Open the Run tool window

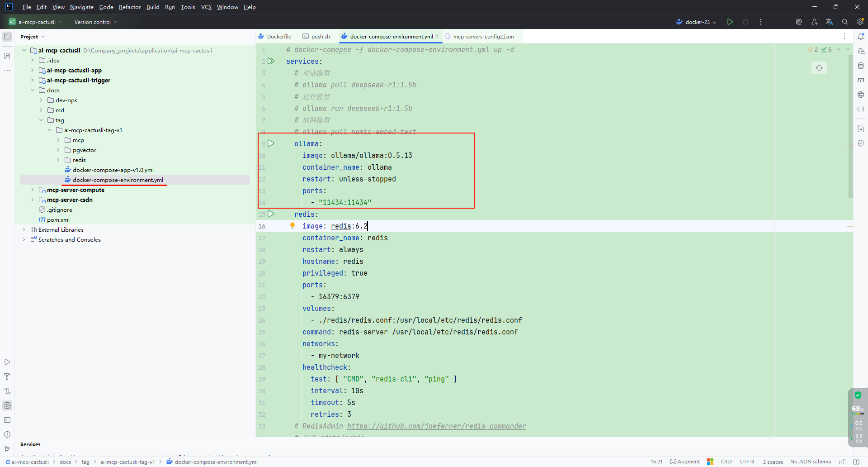point(7,362)
